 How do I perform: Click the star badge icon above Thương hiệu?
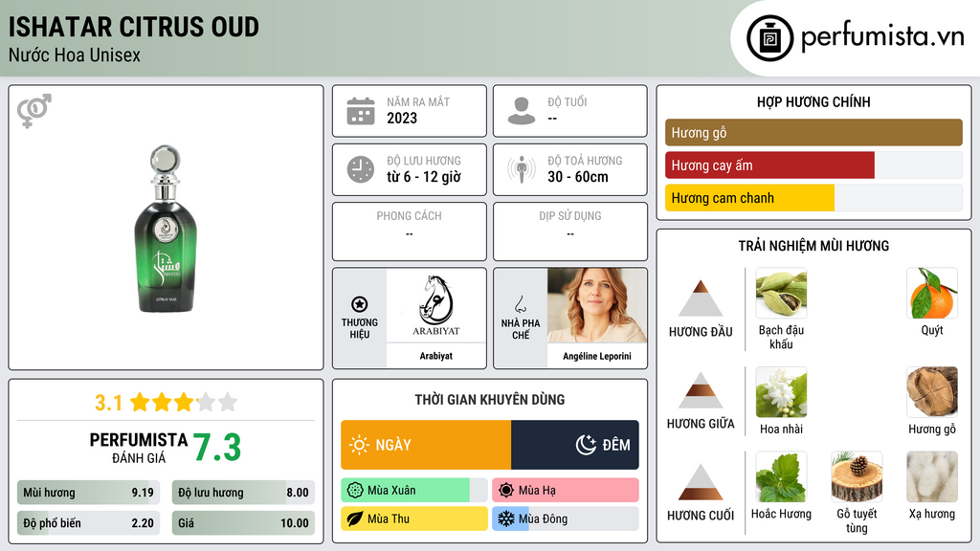(x=360, y=304)
